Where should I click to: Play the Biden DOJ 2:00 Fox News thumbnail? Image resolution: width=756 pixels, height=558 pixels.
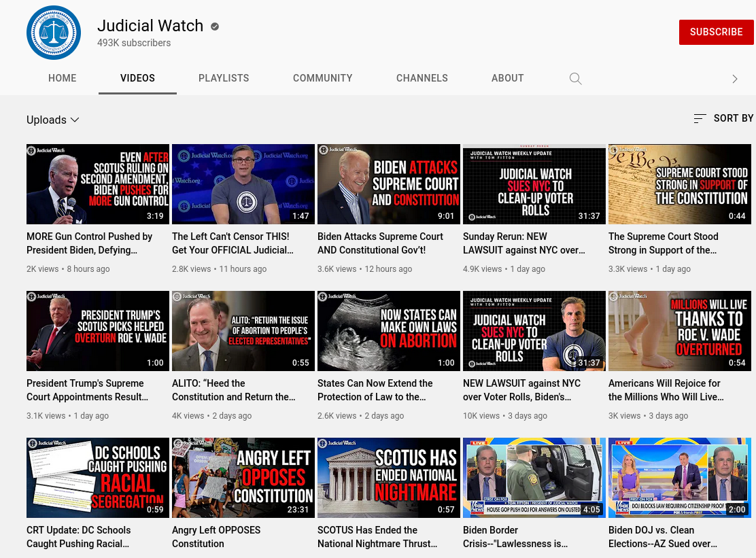coord(680,478)
